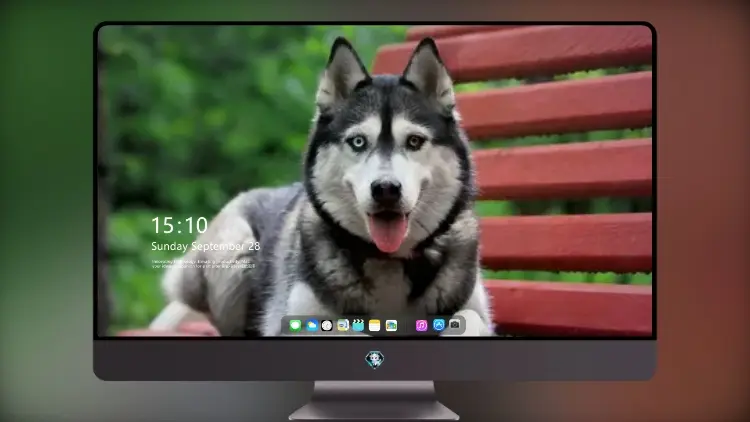This screenshot has height=422, width=750.
Task: Launch the pink Music app in dock
Action: tap(421, 326)
